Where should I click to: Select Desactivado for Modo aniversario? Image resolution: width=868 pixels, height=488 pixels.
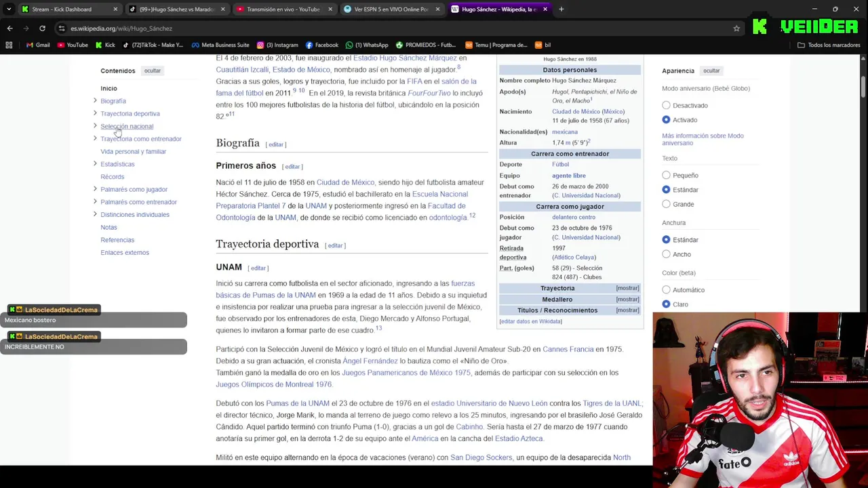click(x=666, y=106)
